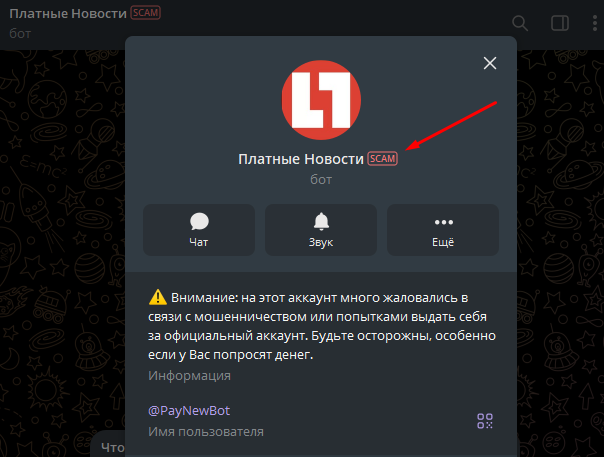Toggle the side panel icon in header
This screenshot has width=604, height=457.
click(x=560, y=23)
